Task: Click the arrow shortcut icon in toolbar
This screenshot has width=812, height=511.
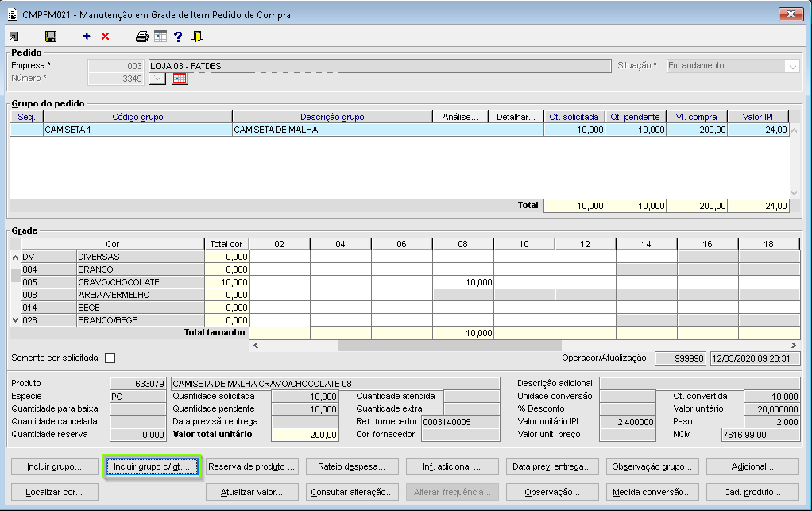Action: click(14, 37)
